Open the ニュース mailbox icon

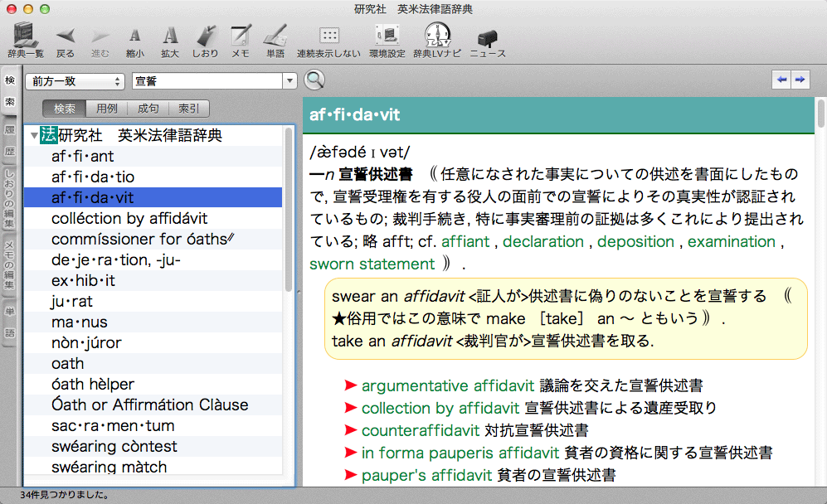tap(488, 38)
